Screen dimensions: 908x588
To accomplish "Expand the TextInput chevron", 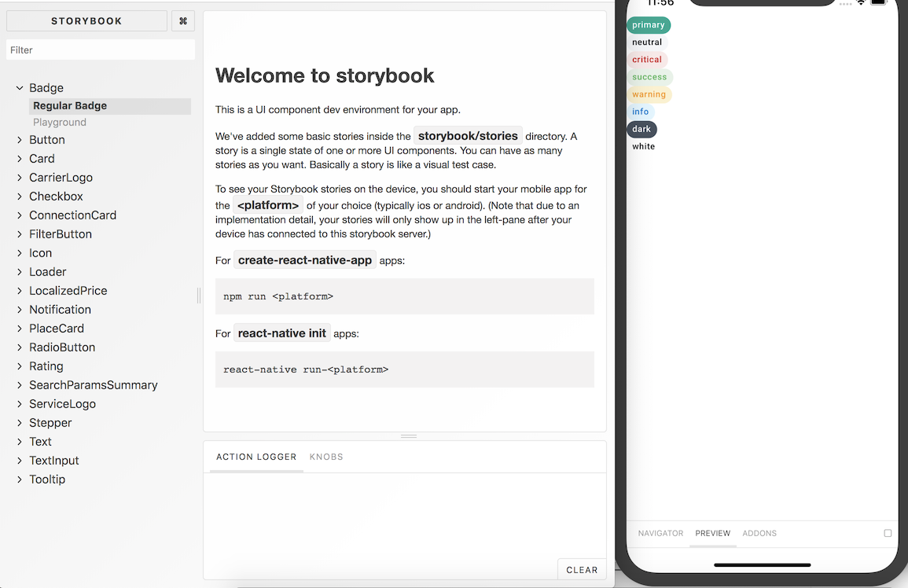I will 20,461.
